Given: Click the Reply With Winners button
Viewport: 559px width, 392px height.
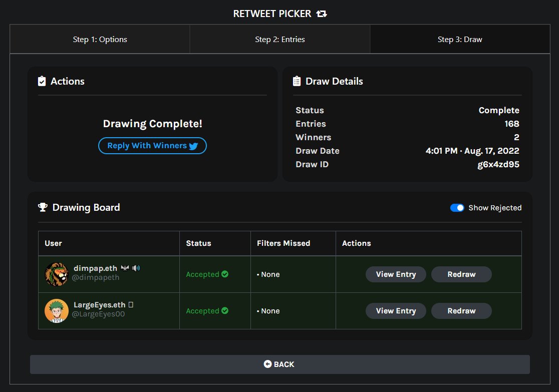Looking at the screenshot, I should point(152,146).
